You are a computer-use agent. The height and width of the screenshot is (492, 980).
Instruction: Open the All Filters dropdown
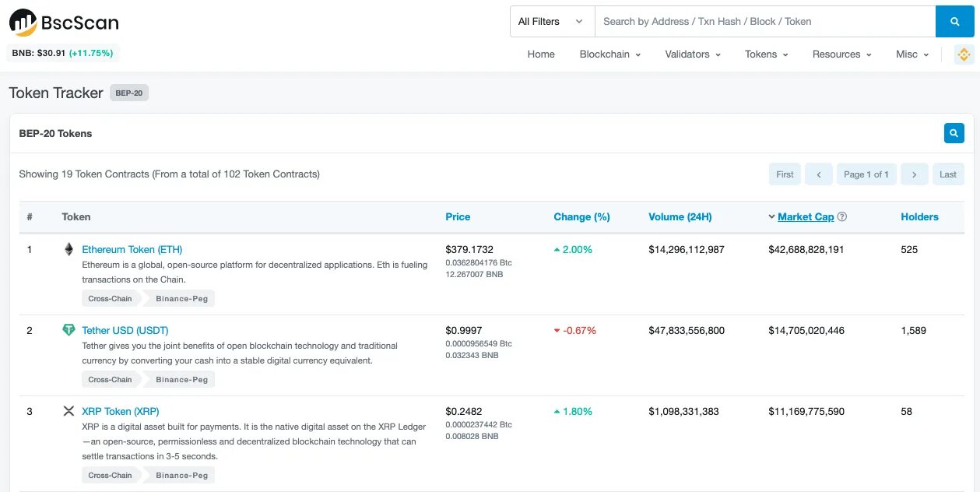550,22
